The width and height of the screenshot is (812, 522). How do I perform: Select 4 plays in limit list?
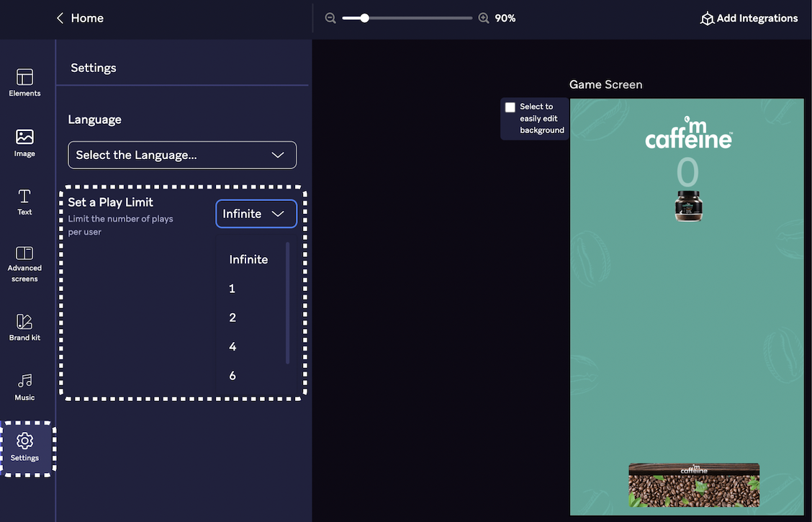233,346
